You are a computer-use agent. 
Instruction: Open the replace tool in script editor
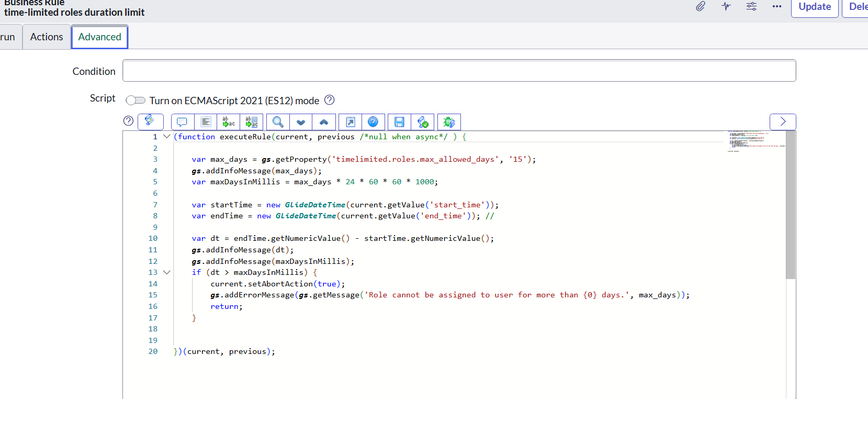[x=229, y=122]
